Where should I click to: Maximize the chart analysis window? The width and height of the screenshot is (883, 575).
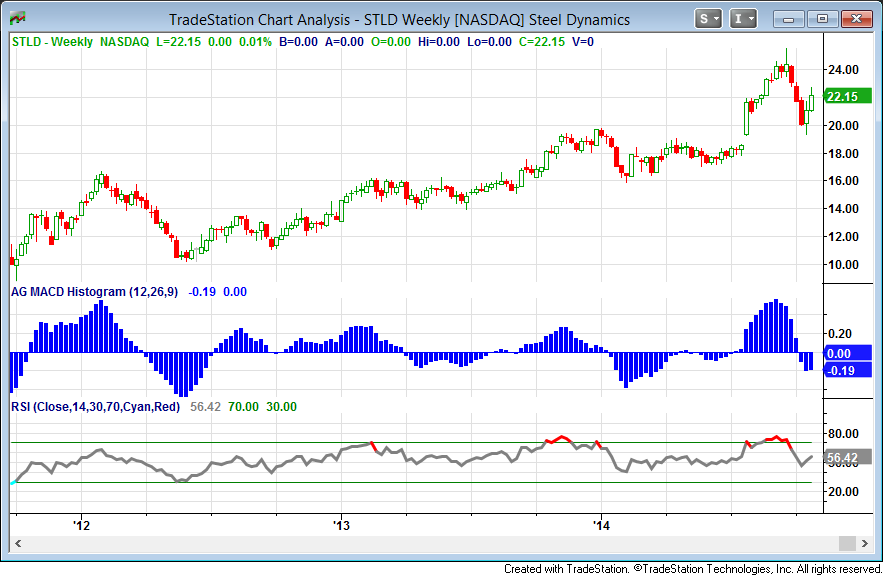coord(823,19)
